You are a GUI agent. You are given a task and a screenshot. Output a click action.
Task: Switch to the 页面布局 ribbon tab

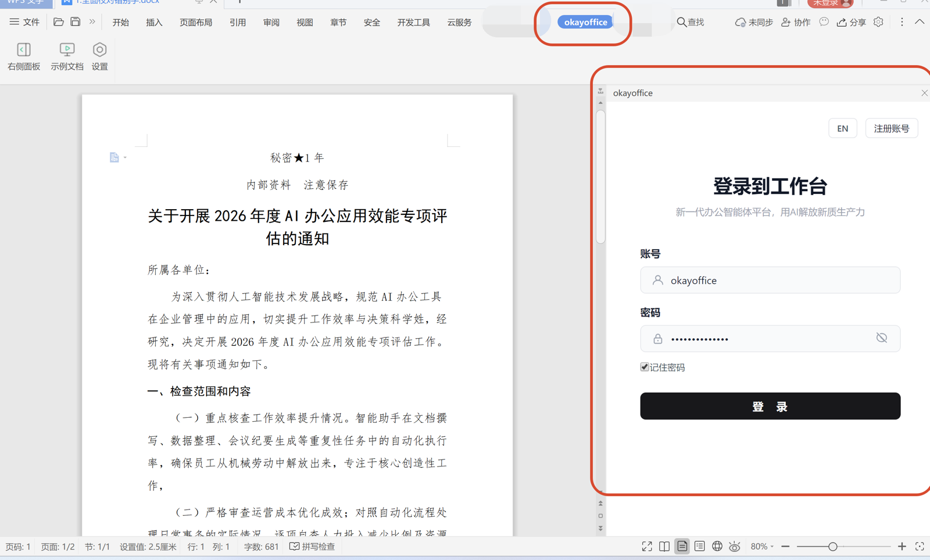coord(196,22)
